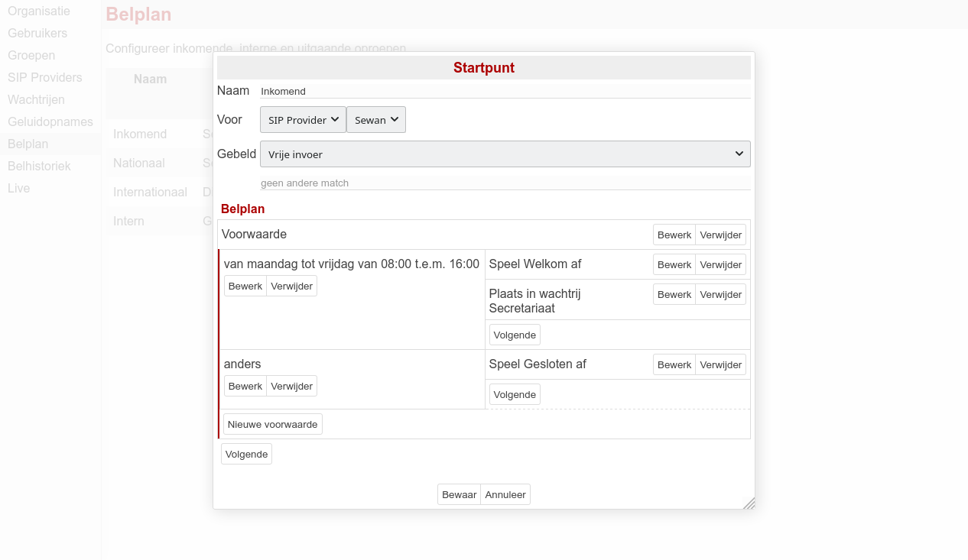The width and height of the screenshot is (968, 560).
Task: Open the Vrije invoer dropdown
Action: (x=505, y=154)
